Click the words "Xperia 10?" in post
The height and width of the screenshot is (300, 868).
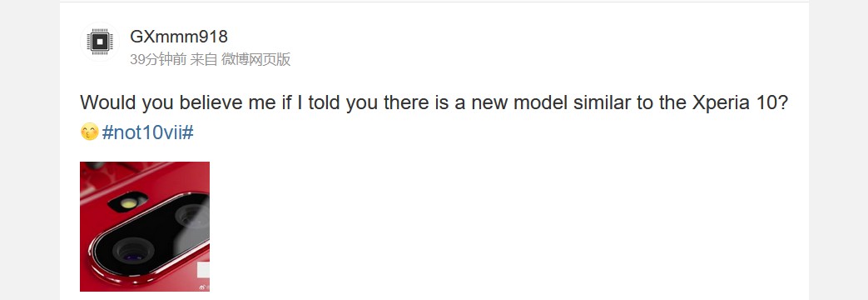[740, 103]
